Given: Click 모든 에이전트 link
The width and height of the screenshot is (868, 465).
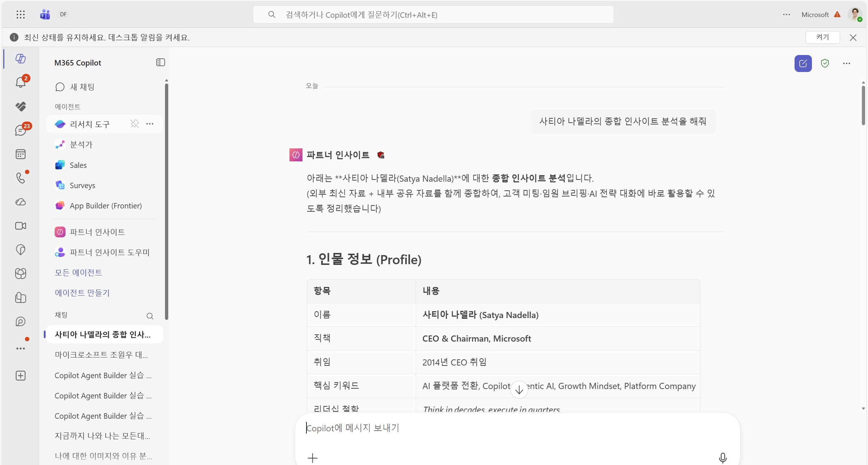Looking at the screenshot, I should [x=78, y=272].
